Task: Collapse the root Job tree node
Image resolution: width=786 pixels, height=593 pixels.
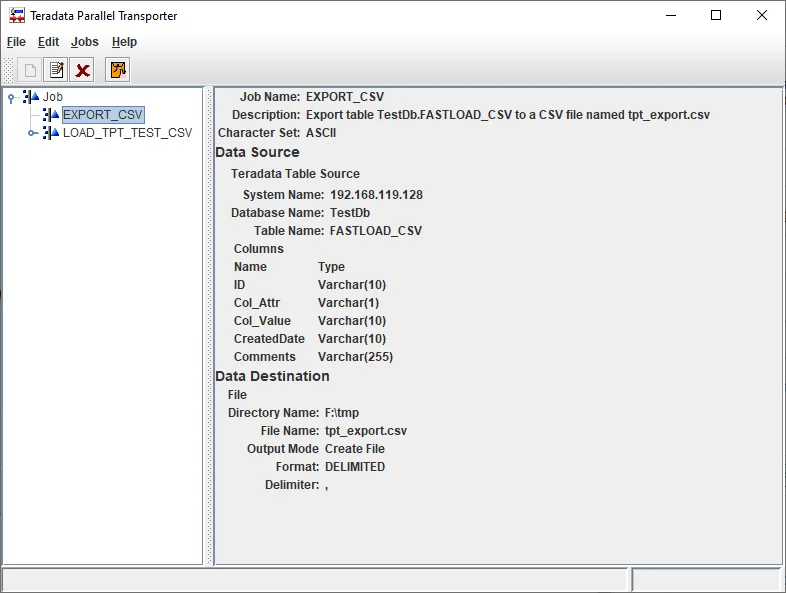Action: pos(11,97)
